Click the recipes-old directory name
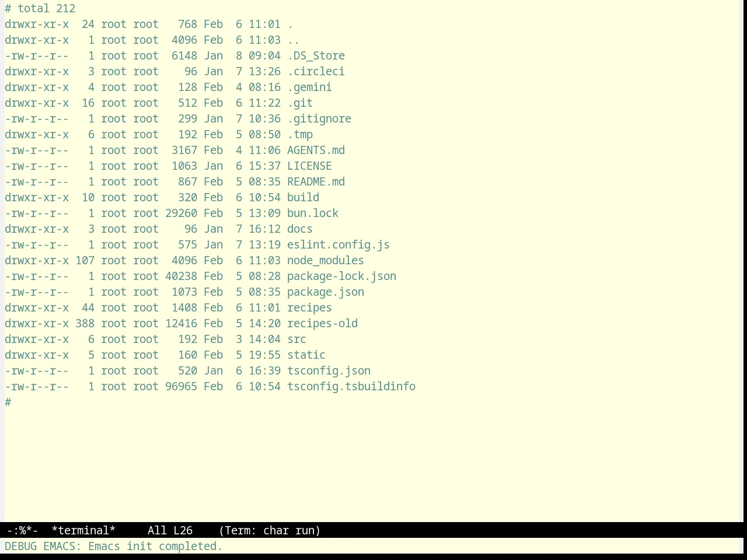 click(322, 323)
